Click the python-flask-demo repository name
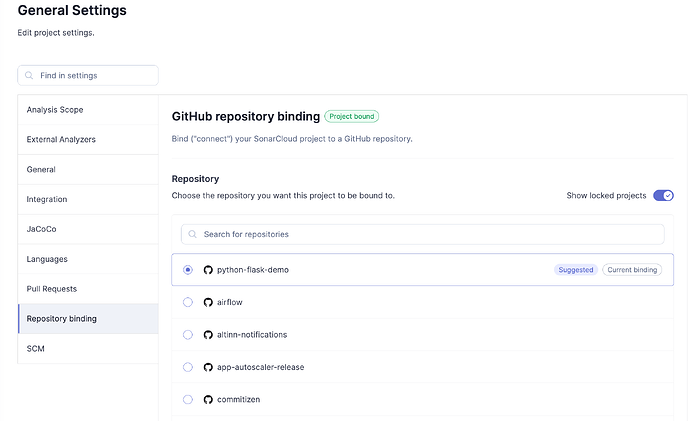This screenshot has width=690, height=421. coord(253,270)
